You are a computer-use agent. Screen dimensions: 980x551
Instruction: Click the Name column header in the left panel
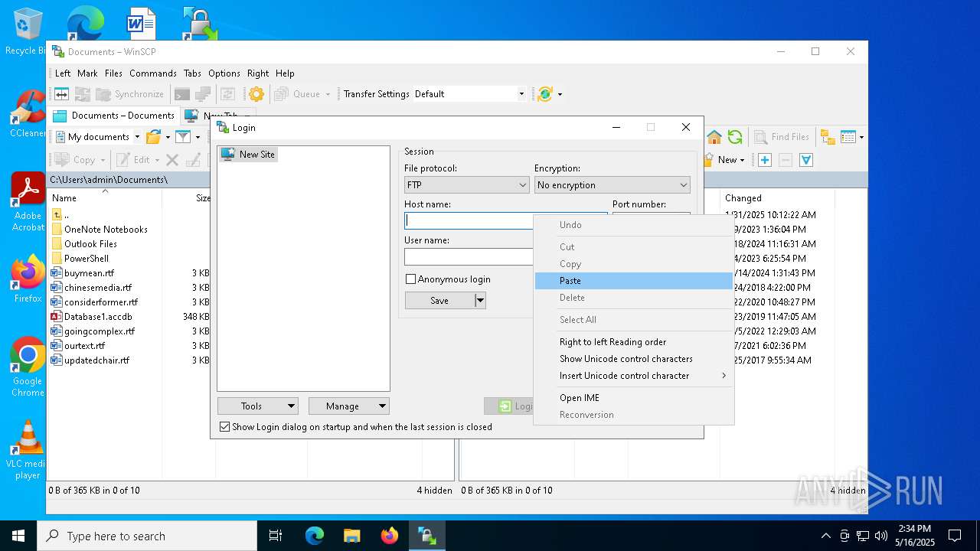[x=106, y=198]
